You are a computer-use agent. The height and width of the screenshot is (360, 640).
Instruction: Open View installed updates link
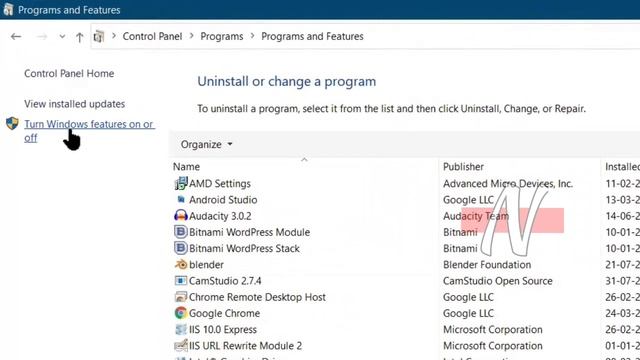(x=74, y=104)
